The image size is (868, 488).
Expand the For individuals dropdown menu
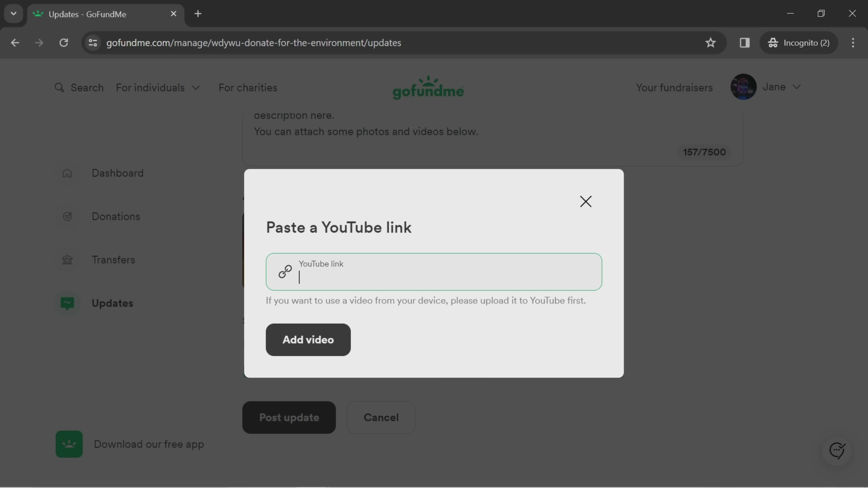point(158,88)
